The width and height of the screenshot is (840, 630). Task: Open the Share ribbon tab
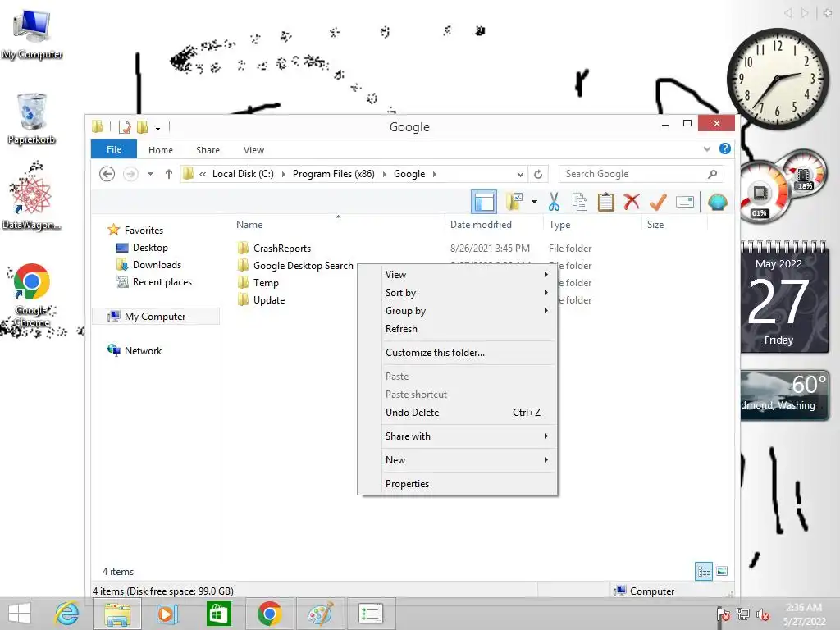pos(208,150)
